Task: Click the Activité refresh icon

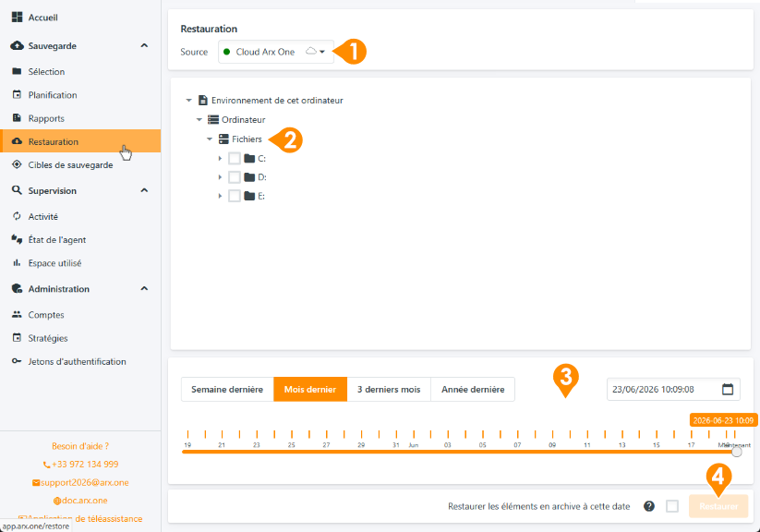Action: 17,216
